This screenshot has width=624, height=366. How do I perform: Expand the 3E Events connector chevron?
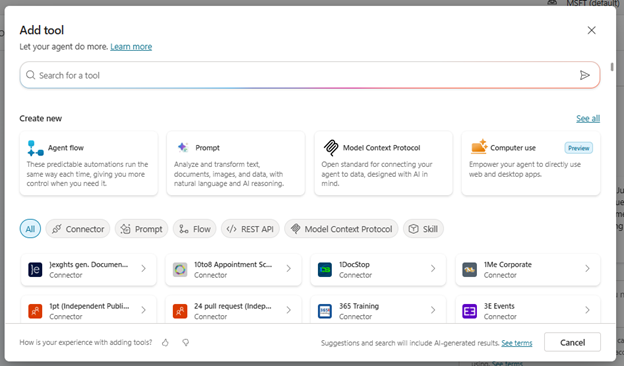tap(587, 310)
